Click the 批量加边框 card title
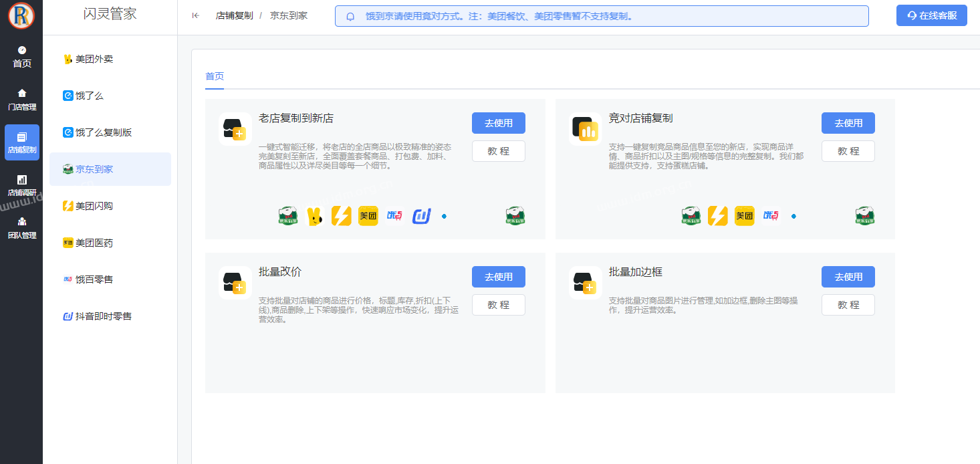Image resolution: width=980 pixels, height=464 pixels. [635, 272]
